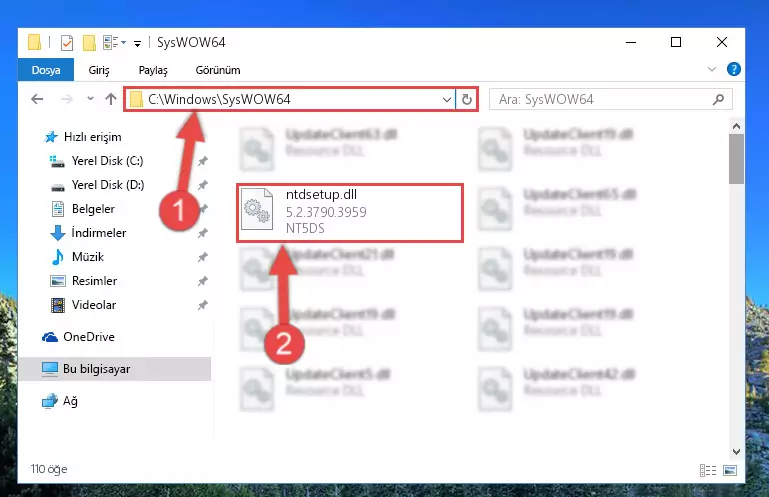This screenshot has height=497, width=769.
Task: Click pin icon next to Yerel Disk (C:)
Action: pyautogui.click(x=203, y=161)
